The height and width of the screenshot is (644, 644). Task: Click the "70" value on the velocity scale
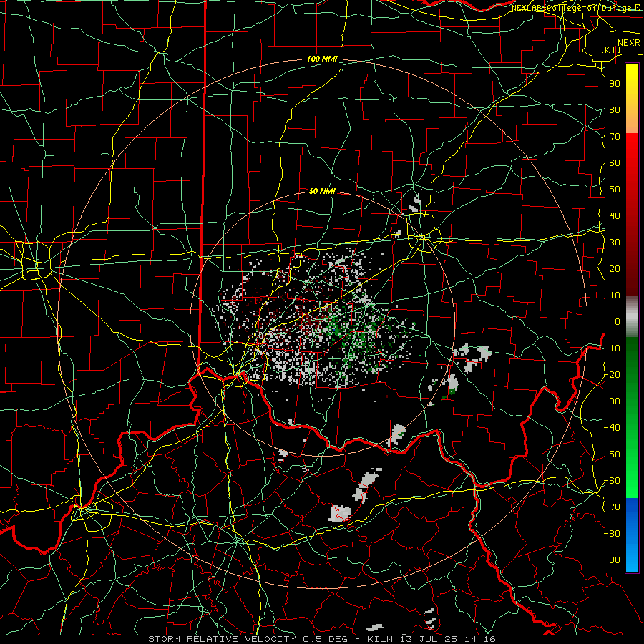[615, 137]
